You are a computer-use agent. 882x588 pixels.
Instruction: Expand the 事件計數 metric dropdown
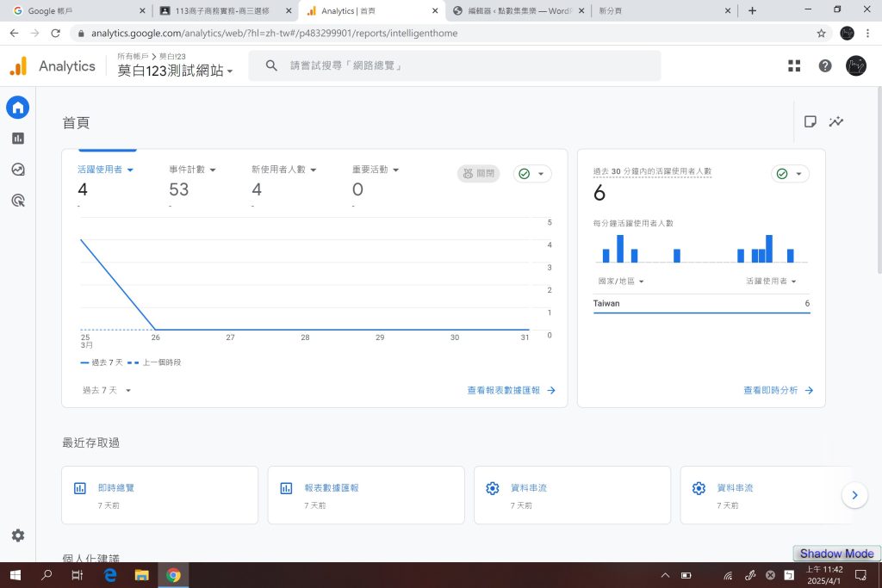192,170
